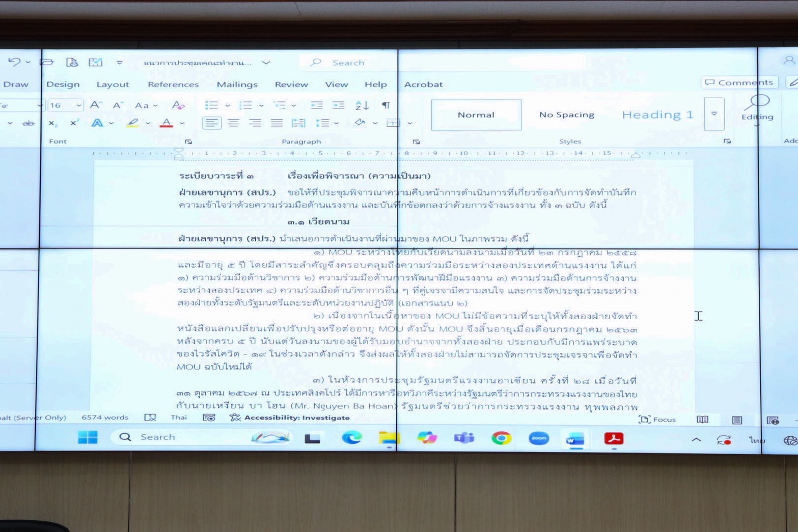Open the Acrobat PDF app in taskbar
The width and height of the screenshot is (798, 532).
pos(614,438)
